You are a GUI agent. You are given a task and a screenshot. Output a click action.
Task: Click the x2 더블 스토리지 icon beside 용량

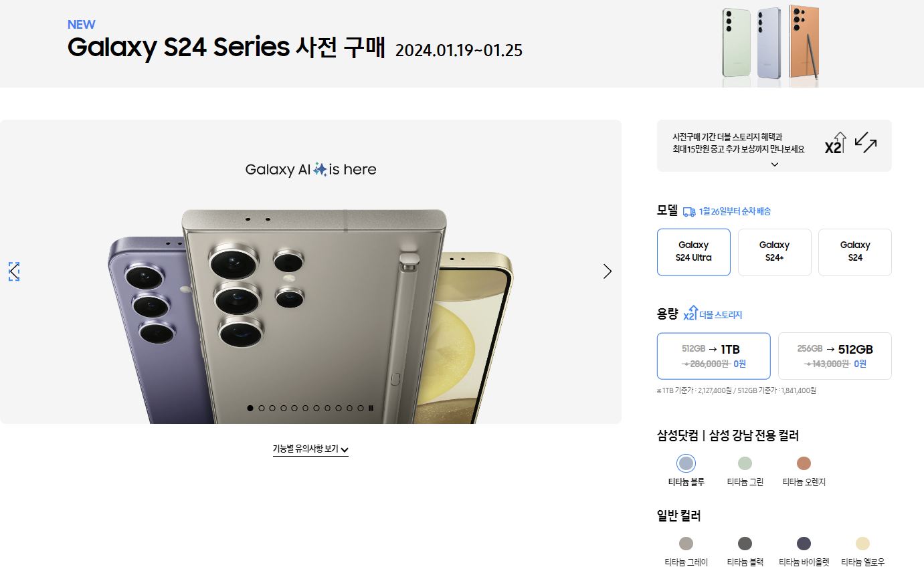690,314
